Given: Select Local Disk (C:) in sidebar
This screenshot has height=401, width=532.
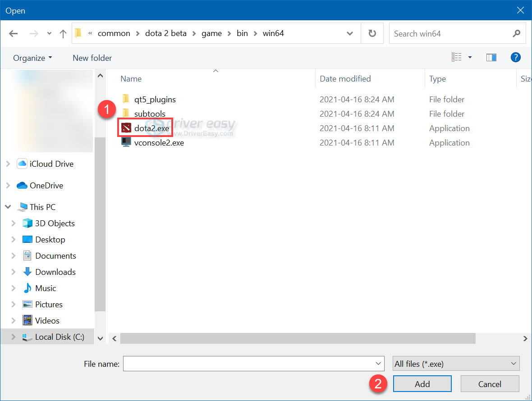Looking at the screenshot, I should (60, 337).
